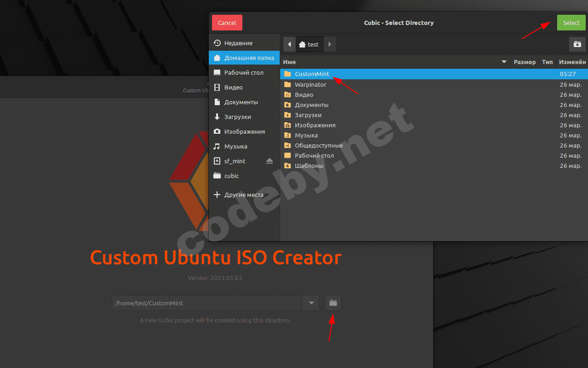Open Документы sidebar shortcut

click(x=244, y=102)
